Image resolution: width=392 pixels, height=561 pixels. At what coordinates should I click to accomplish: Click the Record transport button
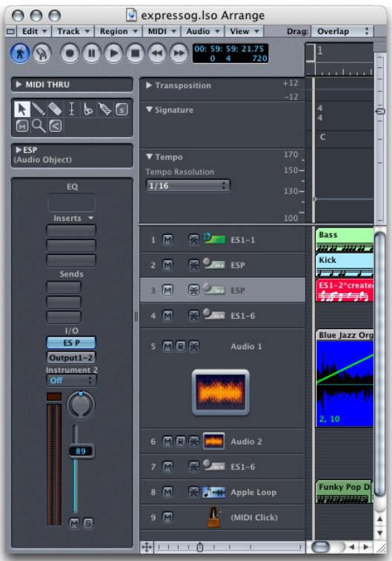click(70, 53)
